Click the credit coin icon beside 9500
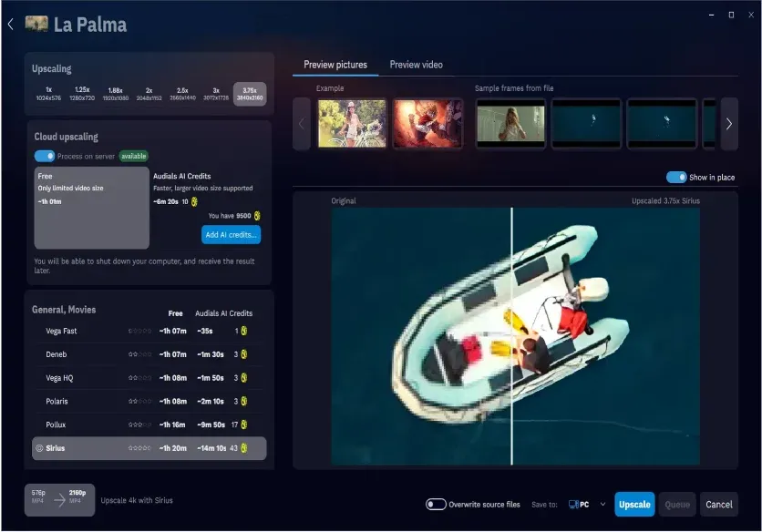Screen dimensions: 762x532 [257, 216]
